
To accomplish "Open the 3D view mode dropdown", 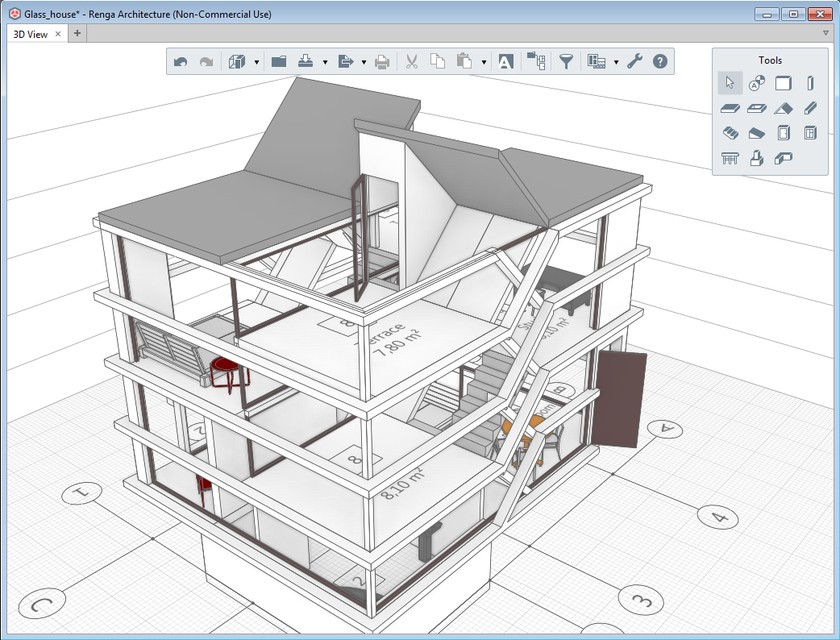I will click(257, 61).
